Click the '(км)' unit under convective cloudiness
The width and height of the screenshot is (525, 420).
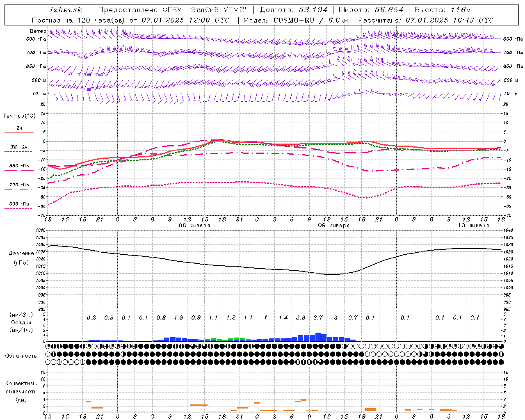[21, 399]
